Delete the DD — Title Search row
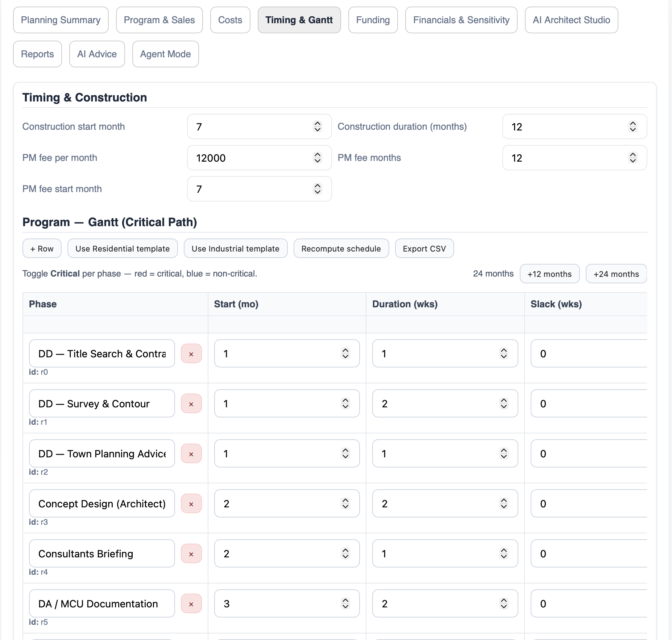The height and width of the screenshot is (640, 672). point(191,354)
